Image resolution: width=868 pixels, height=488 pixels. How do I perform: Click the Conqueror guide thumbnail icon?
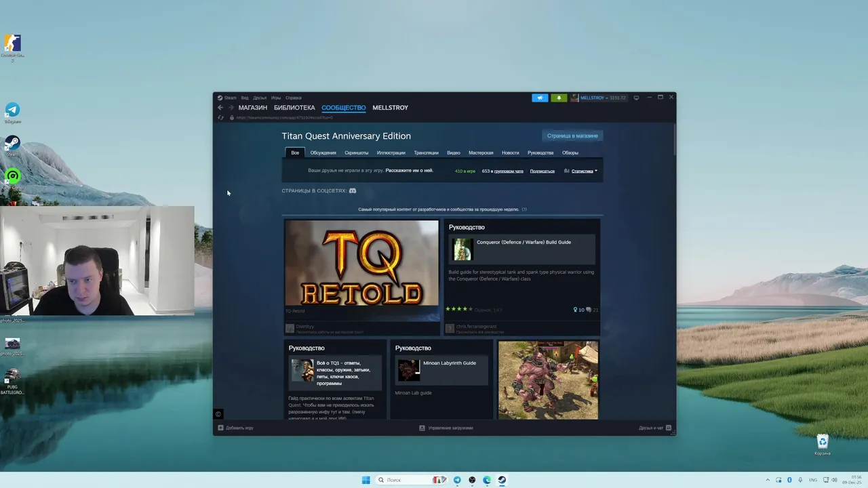[x=462, y=249]
